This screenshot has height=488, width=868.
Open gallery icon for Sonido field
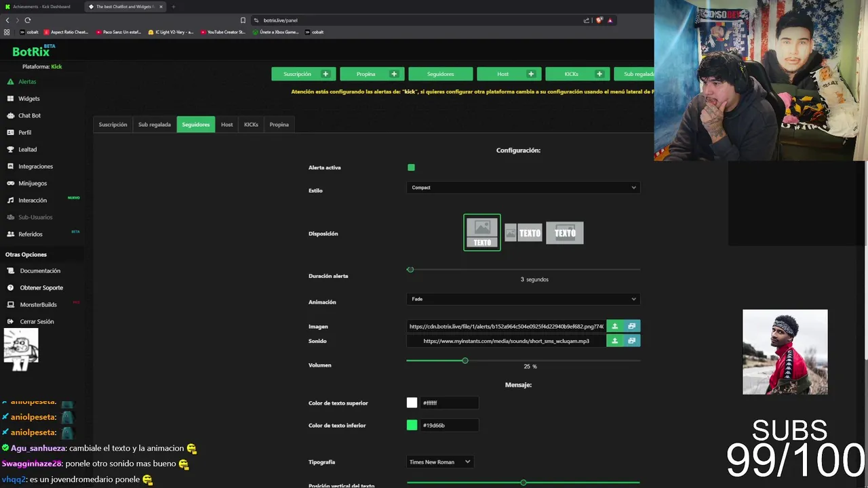632,341
